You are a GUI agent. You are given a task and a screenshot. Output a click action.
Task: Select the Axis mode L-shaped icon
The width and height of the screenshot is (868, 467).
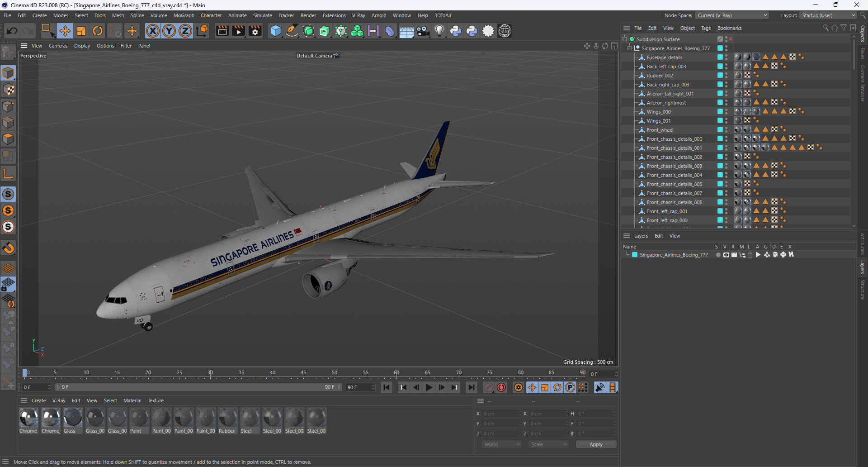pyautogui.click(x=8, y=173)
